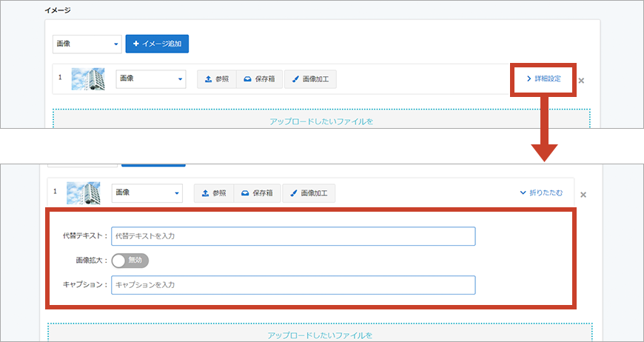The image size is (644, 342).
Task: Click 保存箱 button in lower row
Action: pos(257,193)
